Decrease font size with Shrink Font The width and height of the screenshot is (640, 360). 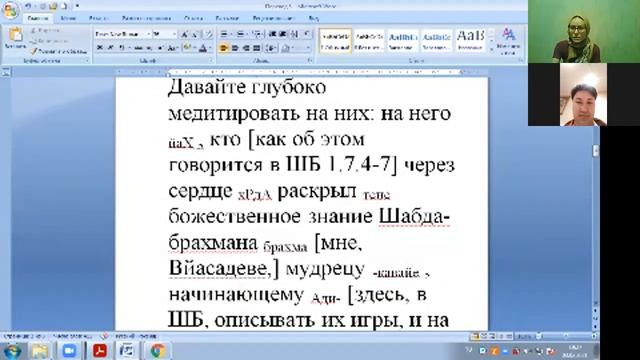195,34
